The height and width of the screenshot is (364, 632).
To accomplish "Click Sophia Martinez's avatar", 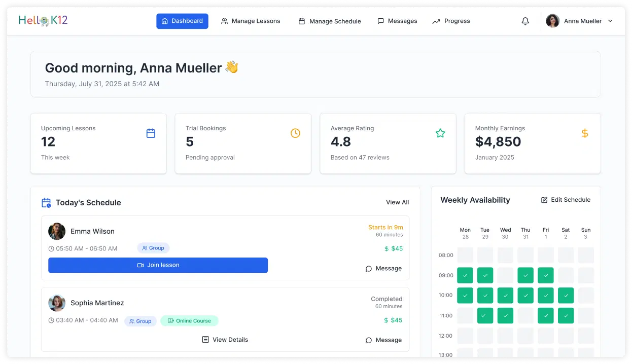I will point(57,303).
